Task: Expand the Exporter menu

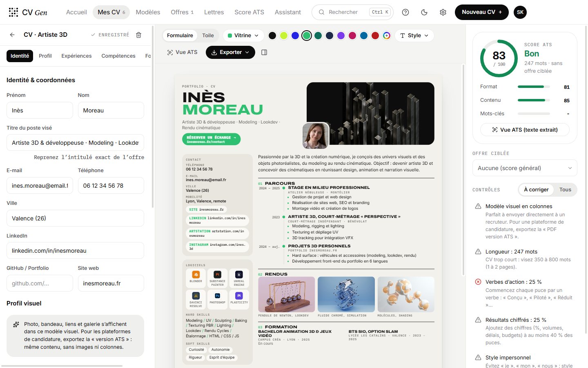Action: point(230,52)
